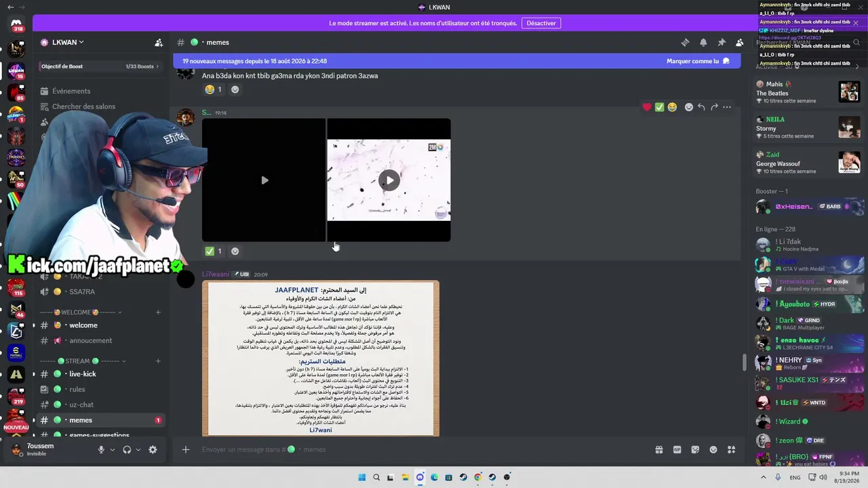Open the welcome channel
The height and width of the screenshot is (488, 868).
(100, 325)
